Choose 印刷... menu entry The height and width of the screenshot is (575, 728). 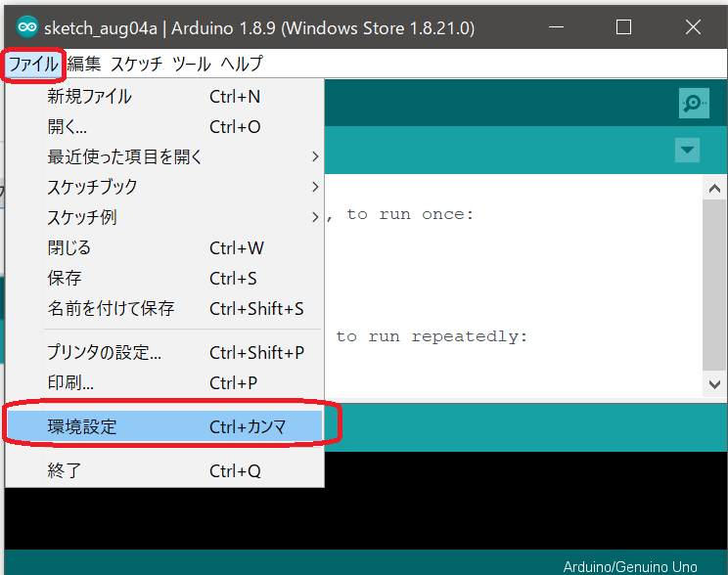point(164,383)
